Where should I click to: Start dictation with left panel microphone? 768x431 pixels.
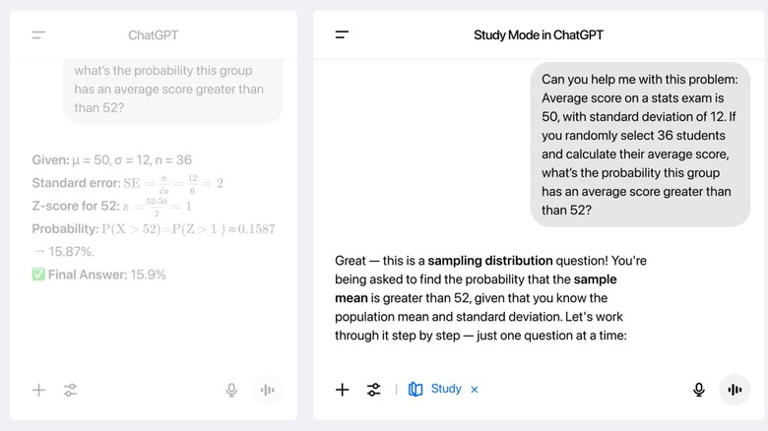point(232,390)
